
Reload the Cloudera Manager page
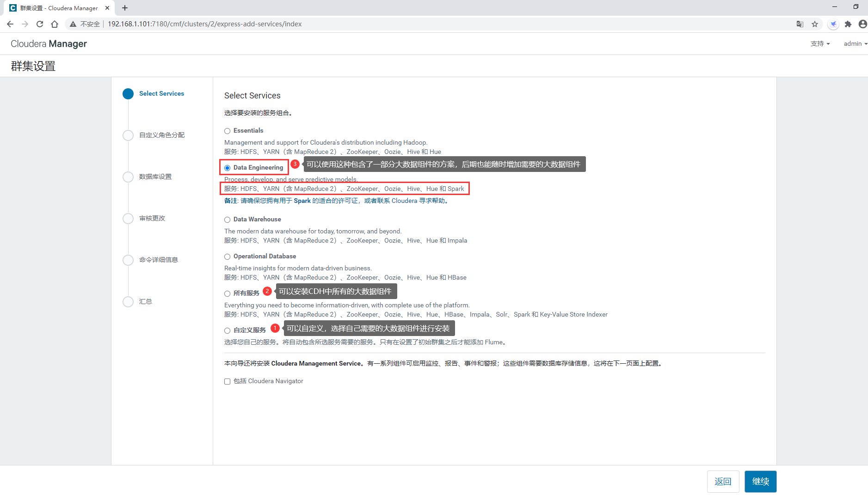click(40, 24)
